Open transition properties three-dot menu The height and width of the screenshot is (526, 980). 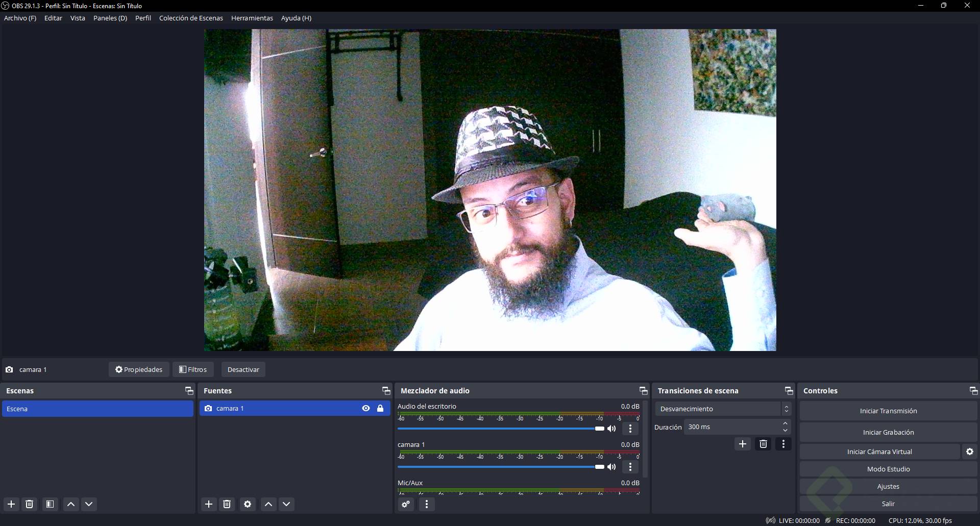(x=783, y=444)
